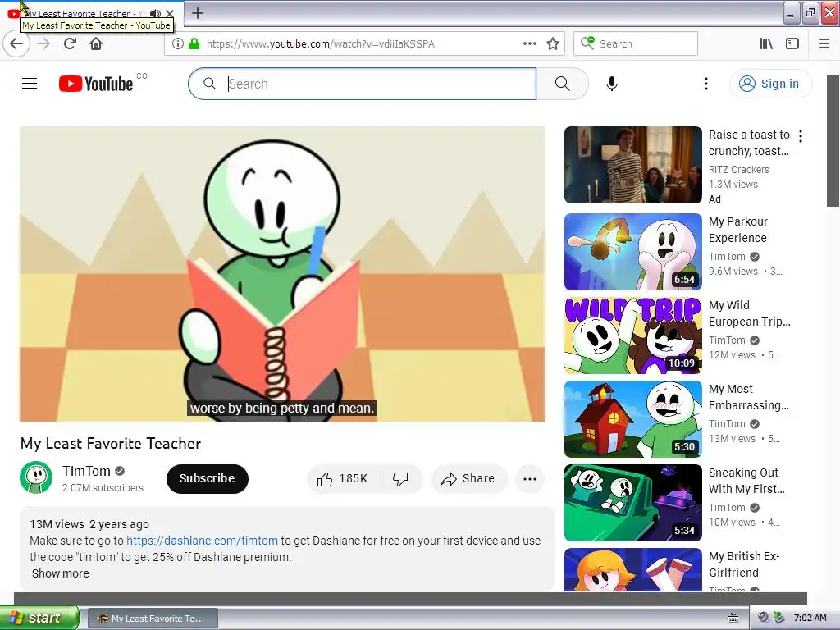Like the video with thumbs up
This screenshot has height=630, width=840.
pyautogui.click(x=343, y=478)
